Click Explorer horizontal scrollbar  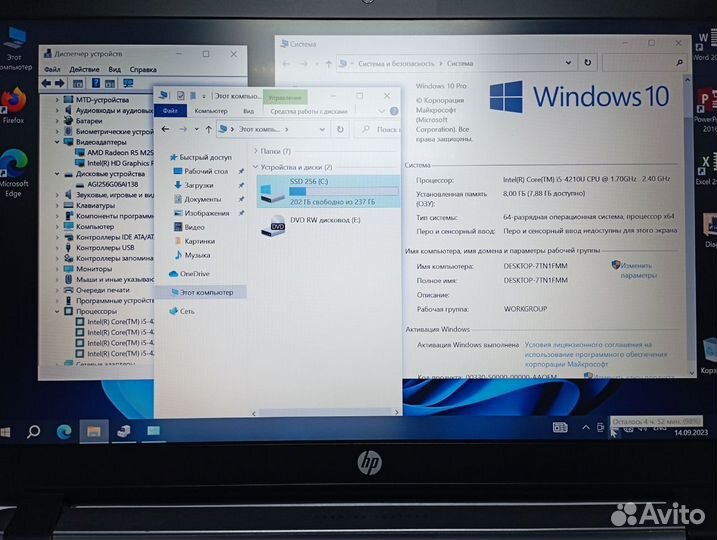(x=325, y=412)
